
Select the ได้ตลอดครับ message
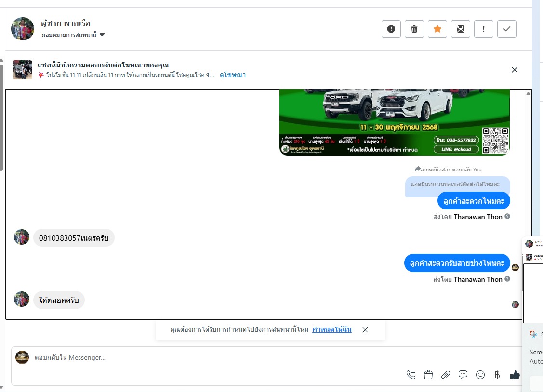(x=59, y=300)
